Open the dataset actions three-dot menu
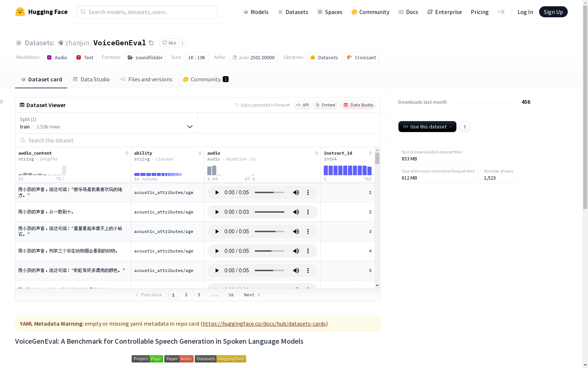This screenshot has width=588, height=368. tap(465, 127)
